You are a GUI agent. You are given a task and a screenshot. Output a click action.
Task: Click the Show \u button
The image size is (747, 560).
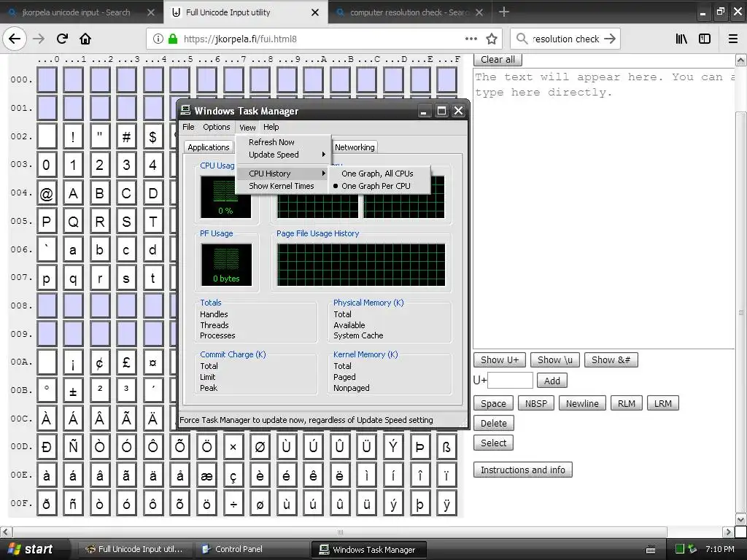tap(555, 360)
